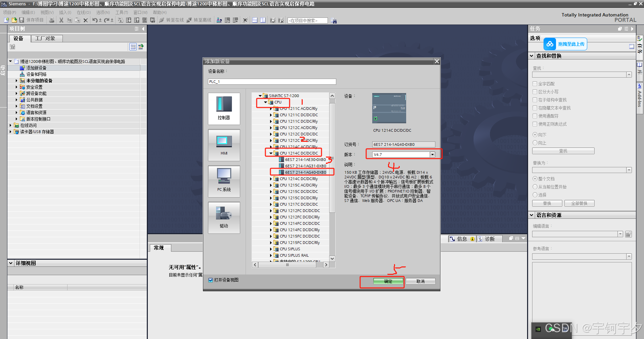Collapse the CPU tree folder
Image resolution: width=644 pixels, height=339 pixels.
tap(265, 102)
